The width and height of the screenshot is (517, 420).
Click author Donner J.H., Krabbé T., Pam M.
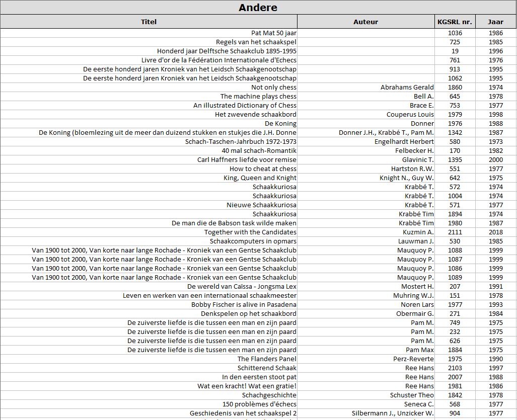386,133
